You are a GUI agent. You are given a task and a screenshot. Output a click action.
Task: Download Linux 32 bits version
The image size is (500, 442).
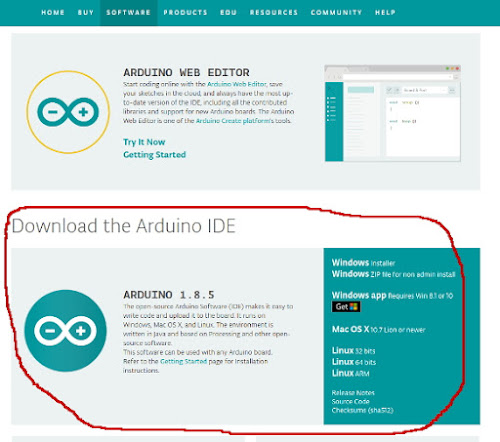353,351
